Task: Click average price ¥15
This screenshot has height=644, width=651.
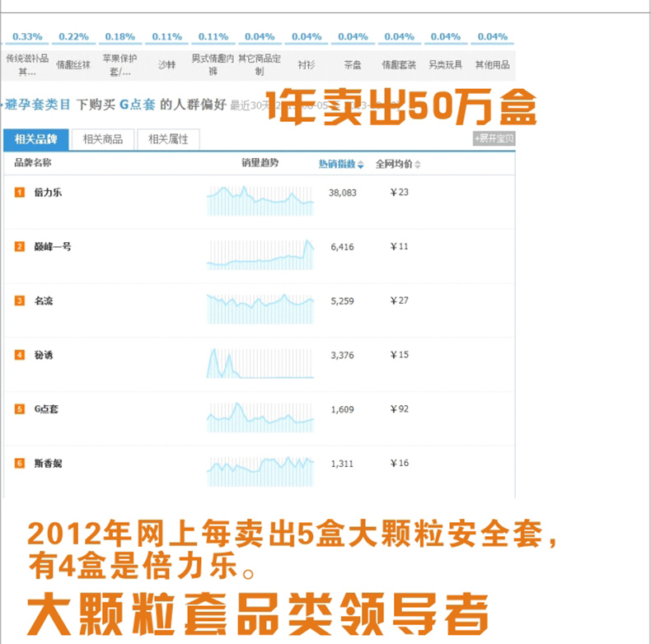Action: pos(400,355)
